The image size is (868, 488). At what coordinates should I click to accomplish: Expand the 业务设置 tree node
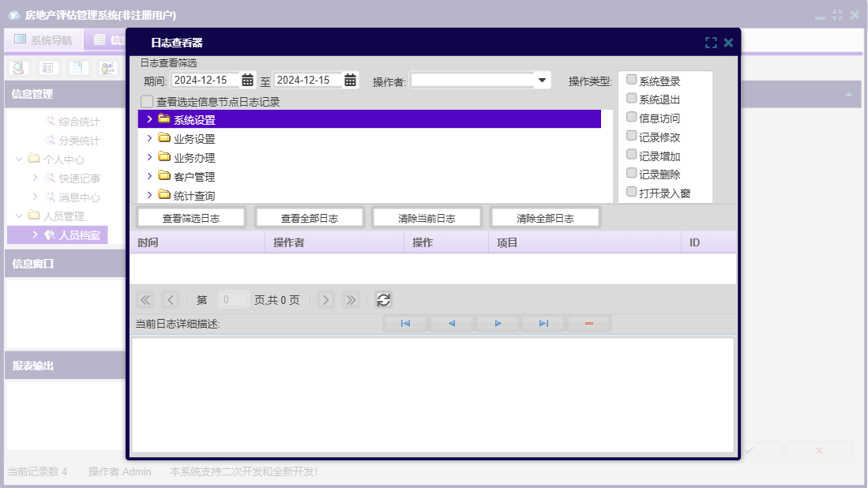tap(149, 138)
